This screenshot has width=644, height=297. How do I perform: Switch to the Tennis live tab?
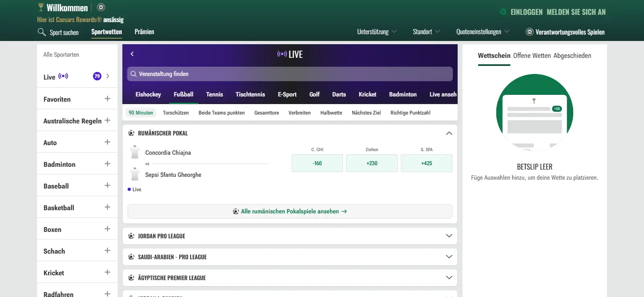[x=215, y=94]
